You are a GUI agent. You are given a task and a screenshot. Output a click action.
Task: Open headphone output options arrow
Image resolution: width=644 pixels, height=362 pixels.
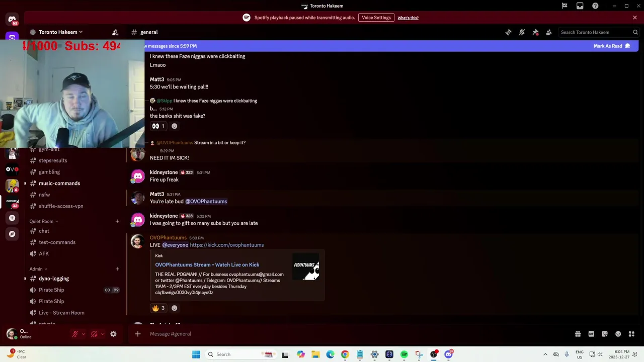[x=103, y=334]
